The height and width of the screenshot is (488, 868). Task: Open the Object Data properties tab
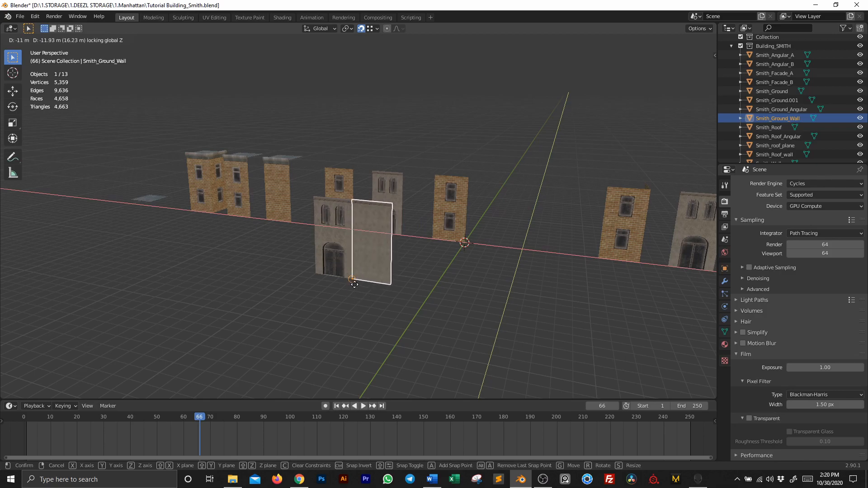(725, 332)
